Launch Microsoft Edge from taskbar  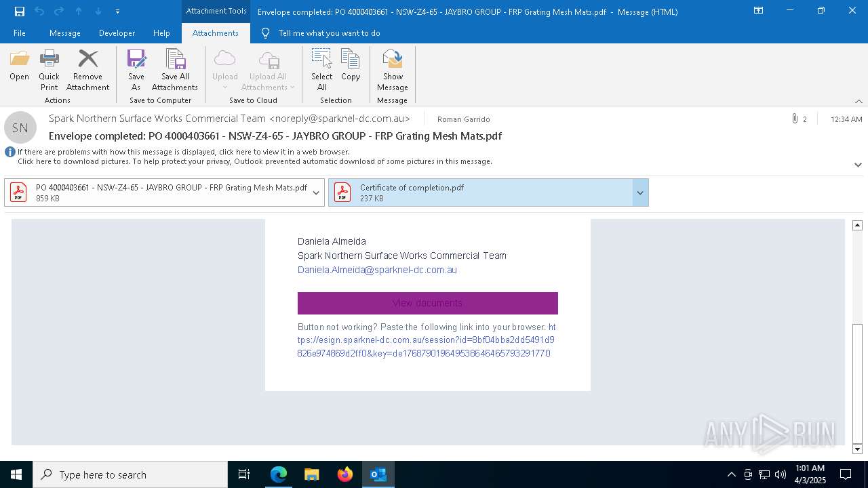click(279, 474)
